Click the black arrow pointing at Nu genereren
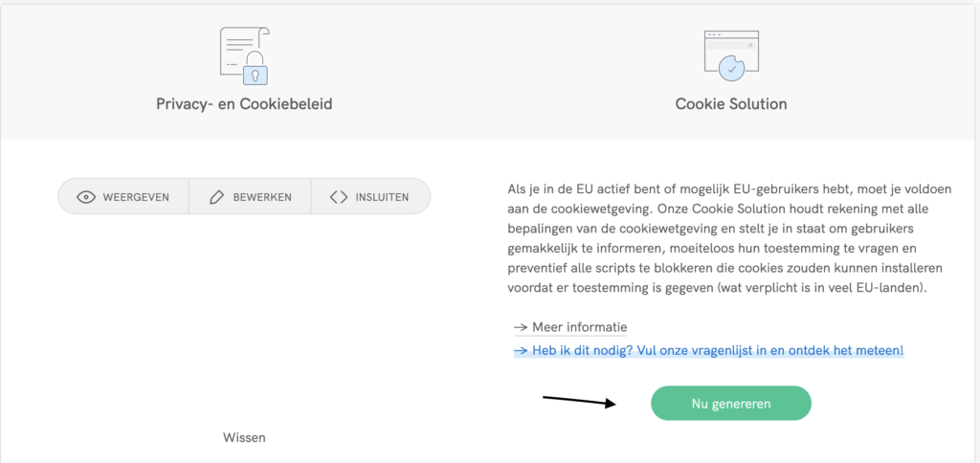The width and height of the screenshot is (980, 463). click(581, 401)
